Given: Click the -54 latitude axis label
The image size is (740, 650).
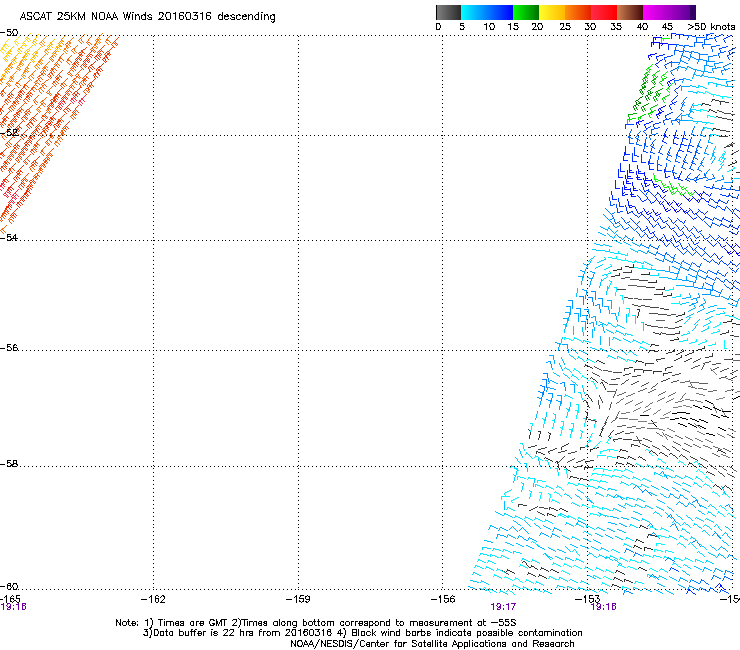Looking at the screenshot, I should coord(9,237).
